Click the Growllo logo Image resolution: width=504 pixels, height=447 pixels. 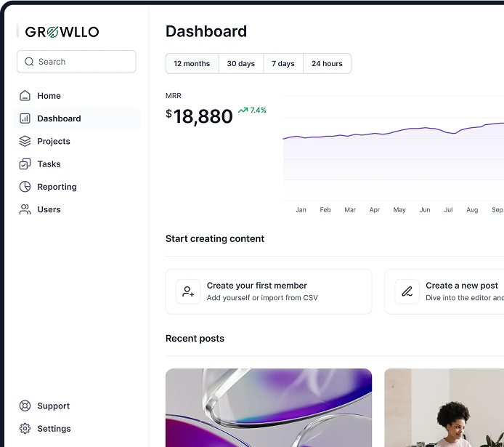[x=62, y=32]
